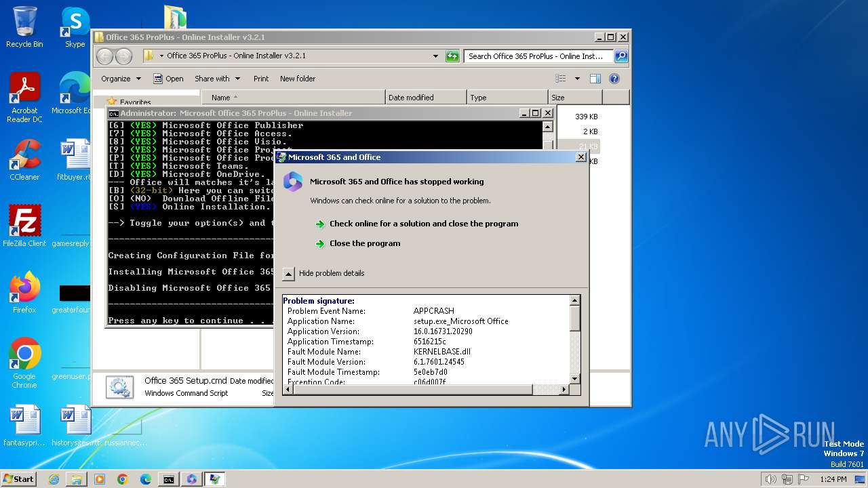The width and height of the screenshot is (868, 488).
Task: Click New folder in Explorer toolbar
Action: 298,79
